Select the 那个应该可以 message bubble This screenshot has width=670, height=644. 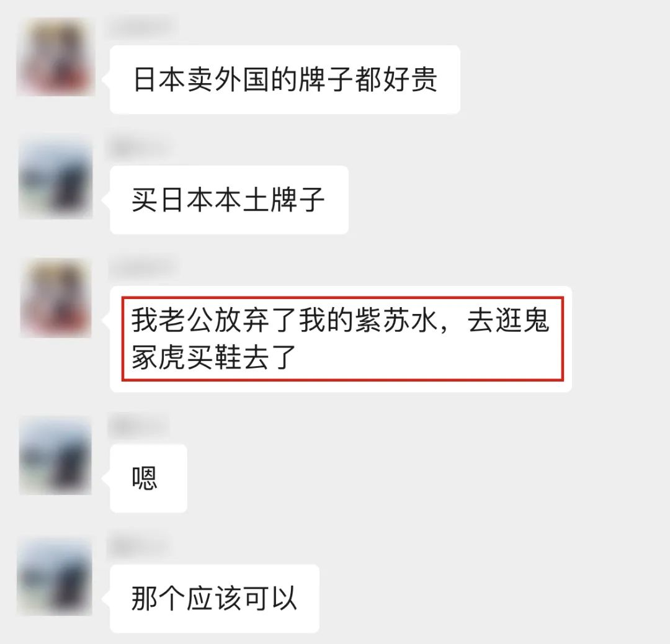215,598
